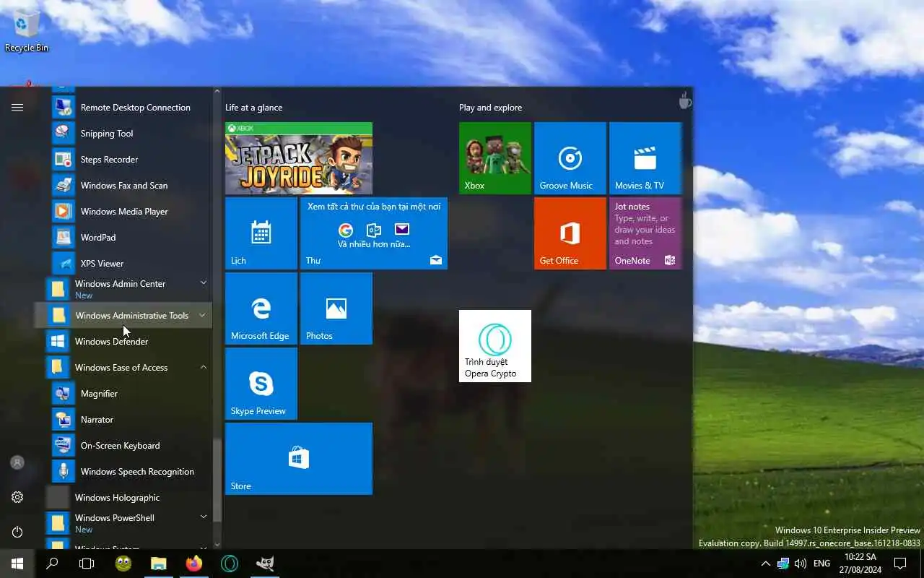Open GIMP from the taskbar

coord(265,564)
